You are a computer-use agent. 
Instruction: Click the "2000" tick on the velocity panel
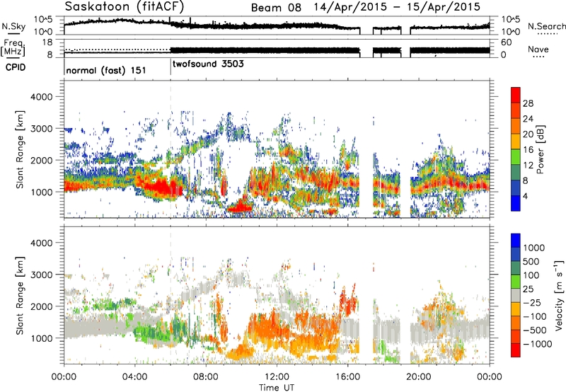point(41,306)
